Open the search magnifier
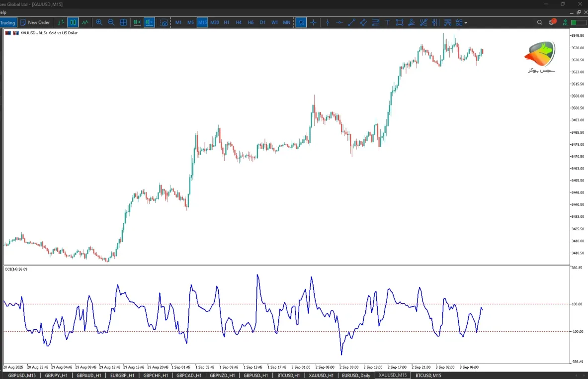The height and width of the screenshot is (379, 588). click(540, 22)
